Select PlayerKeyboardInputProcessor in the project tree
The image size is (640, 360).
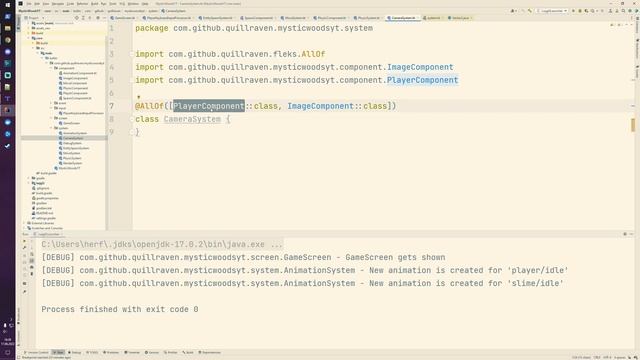tap(81, 113)
